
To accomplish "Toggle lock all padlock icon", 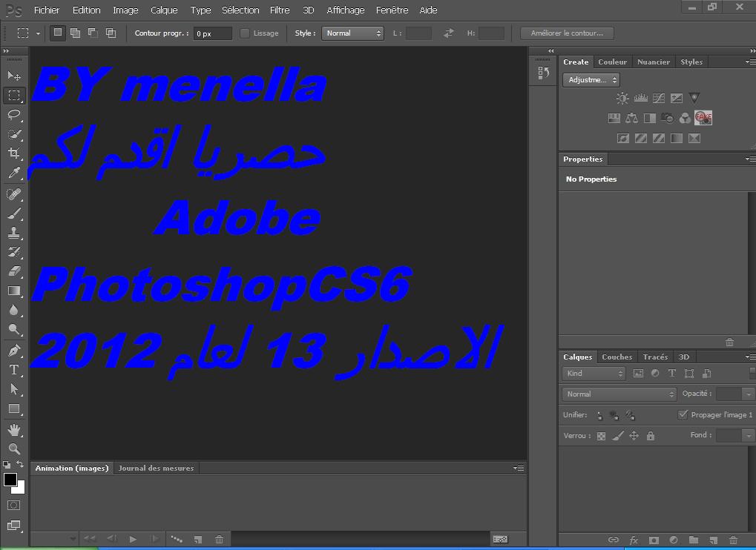I will coord(651,436).
